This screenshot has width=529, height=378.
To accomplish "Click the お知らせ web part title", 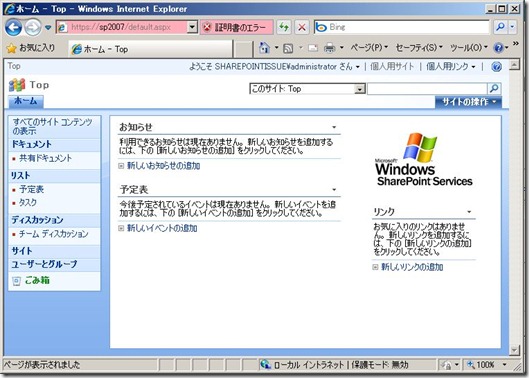I will [x=136, y=127].
